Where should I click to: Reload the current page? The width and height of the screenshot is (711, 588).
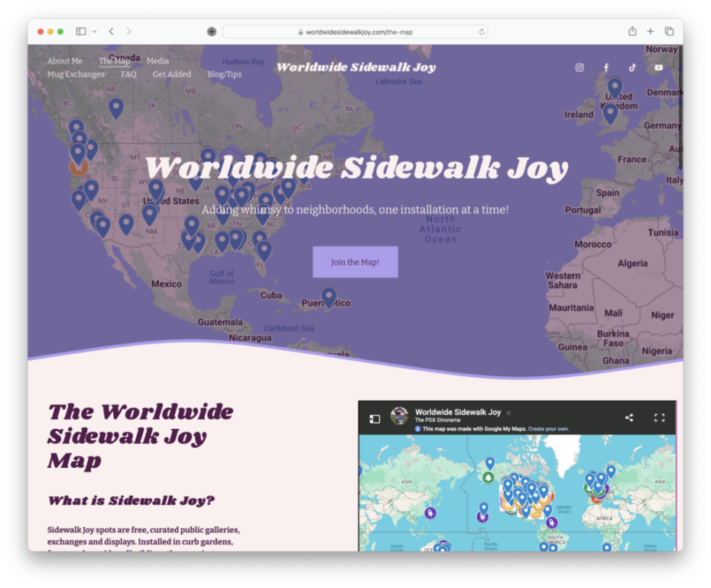click(x=482, y=32)
